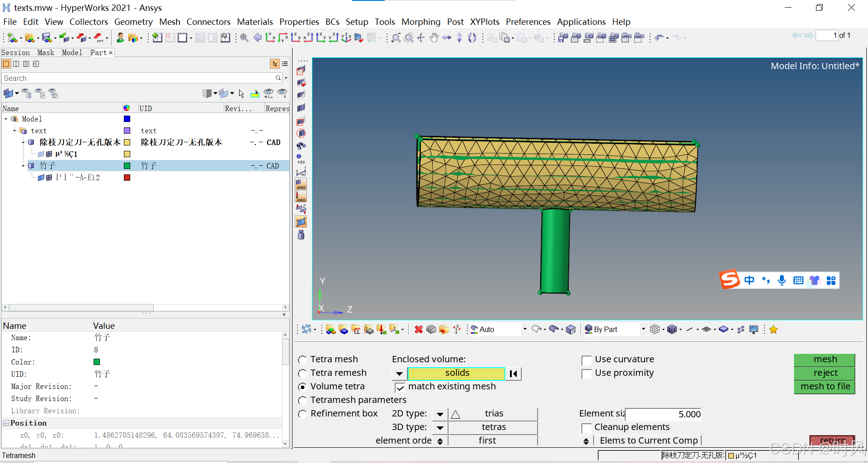Click the yellow star favorites icon
Screen dimensions: 868x463
click(x=774, y=330)
